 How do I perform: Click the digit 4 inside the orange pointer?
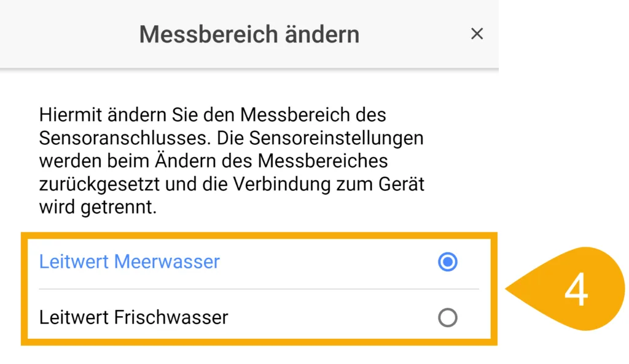click(576, 290)
